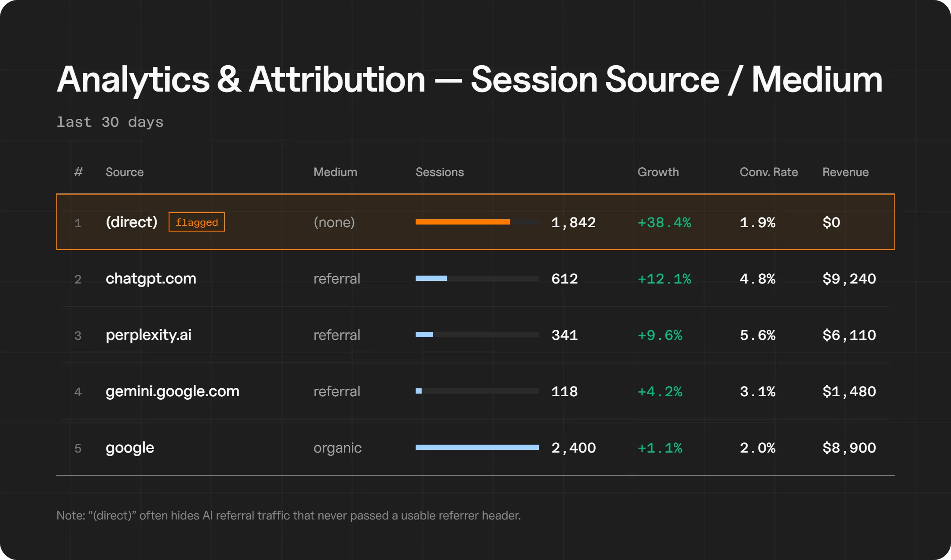Click the +4.2% growth value
Image resolution: width=951 pixels, height=560 pixels.
coord(660,391)
